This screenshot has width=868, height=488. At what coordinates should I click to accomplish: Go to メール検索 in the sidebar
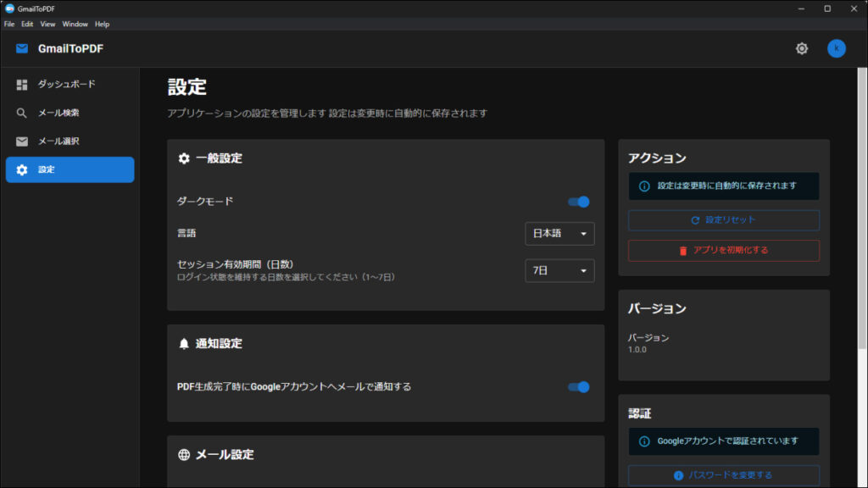(x=70, y=113)
